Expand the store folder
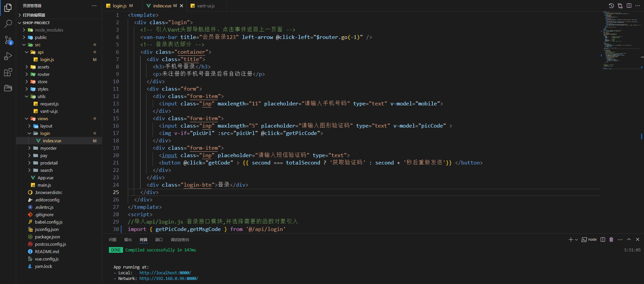This screenshot has height=284, width=644. pyautogui.click(x=59, y=82)
